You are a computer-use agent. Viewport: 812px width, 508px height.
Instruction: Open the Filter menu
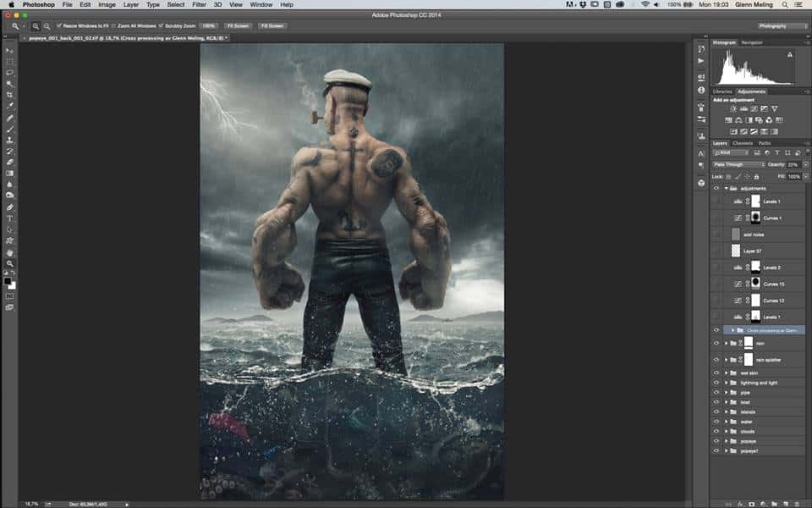coord(199,5)
